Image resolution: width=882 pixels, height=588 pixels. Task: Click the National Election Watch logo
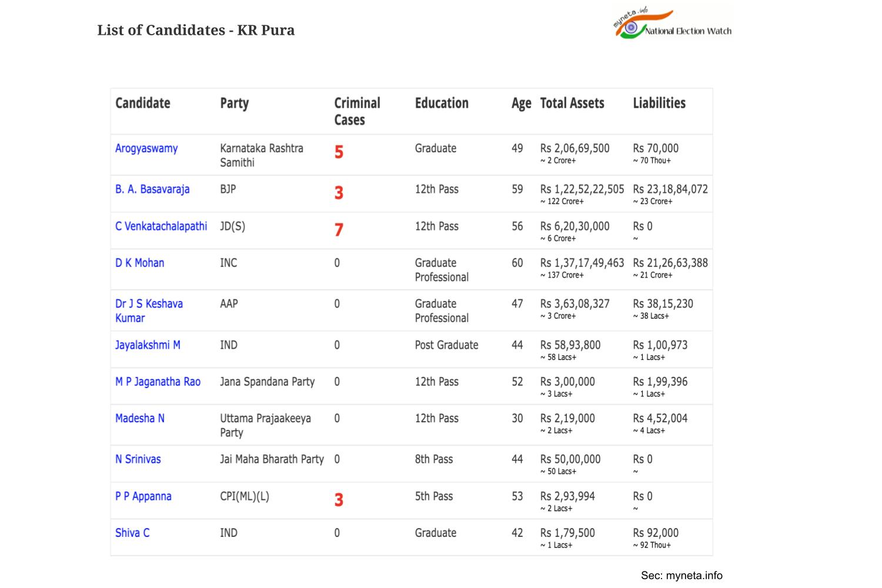coord(673,24)
